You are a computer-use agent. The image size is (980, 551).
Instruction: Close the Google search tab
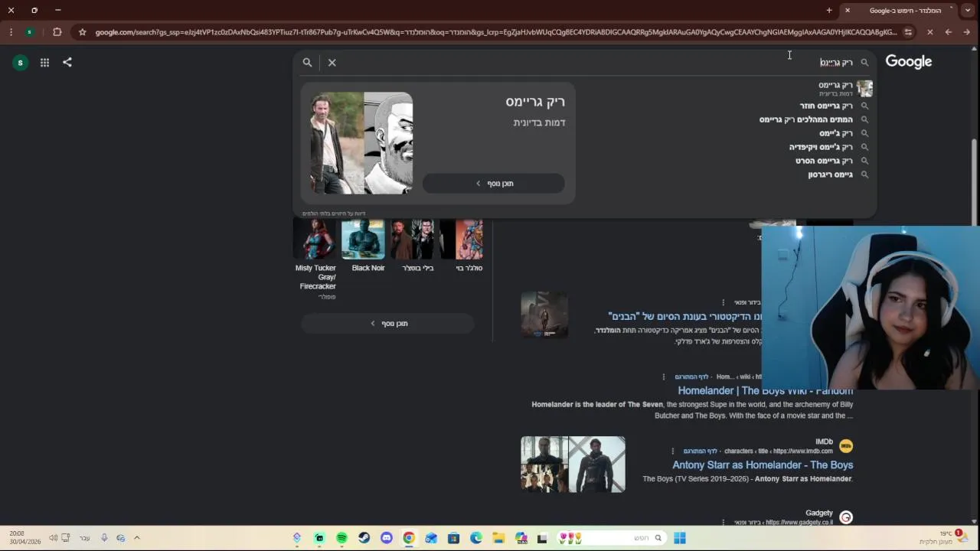point(847,11)
